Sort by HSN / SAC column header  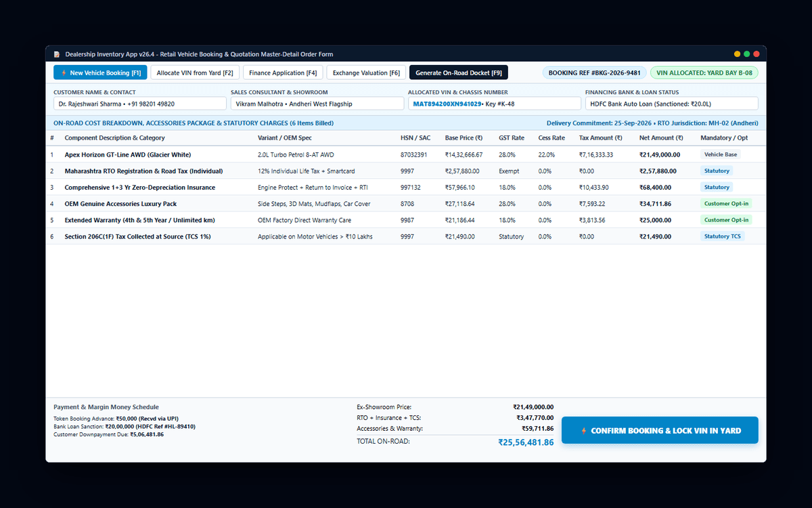coord(415,138)
